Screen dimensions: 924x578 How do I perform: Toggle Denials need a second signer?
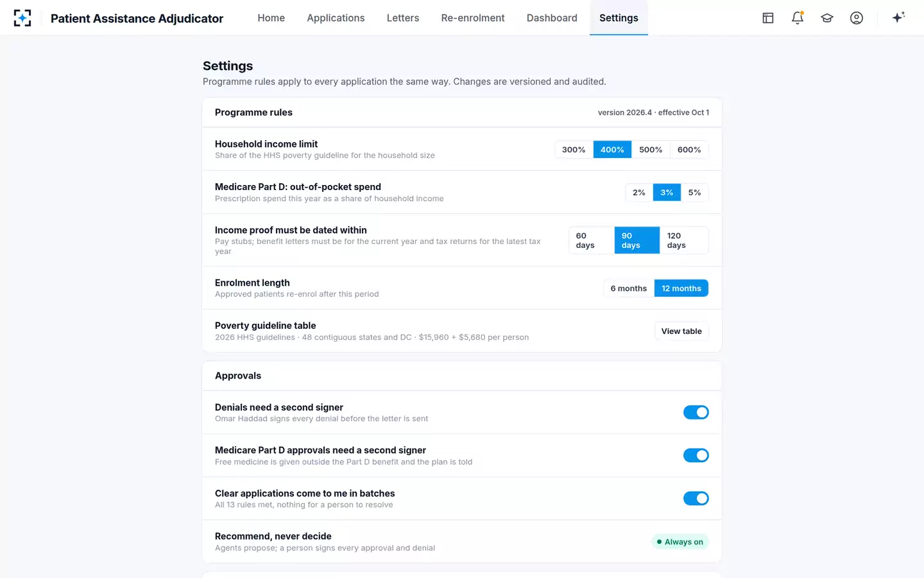(696, 412)
